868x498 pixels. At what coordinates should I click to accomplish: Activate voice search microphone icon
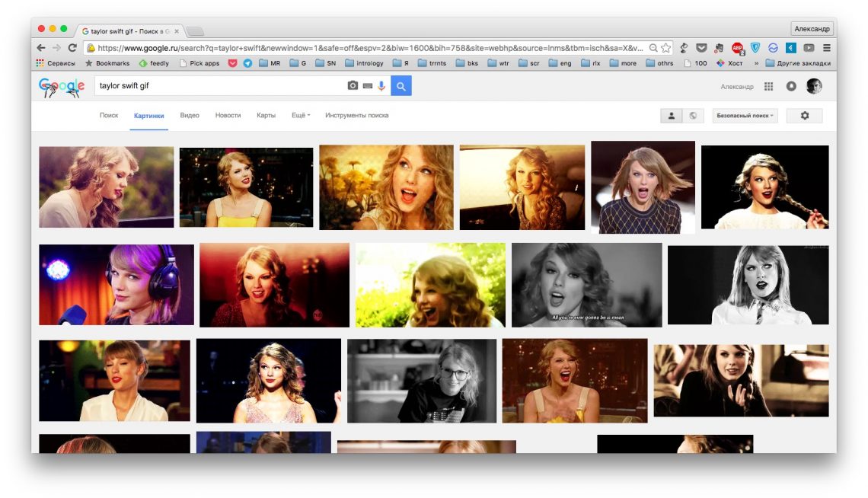[x=381, y=86]
